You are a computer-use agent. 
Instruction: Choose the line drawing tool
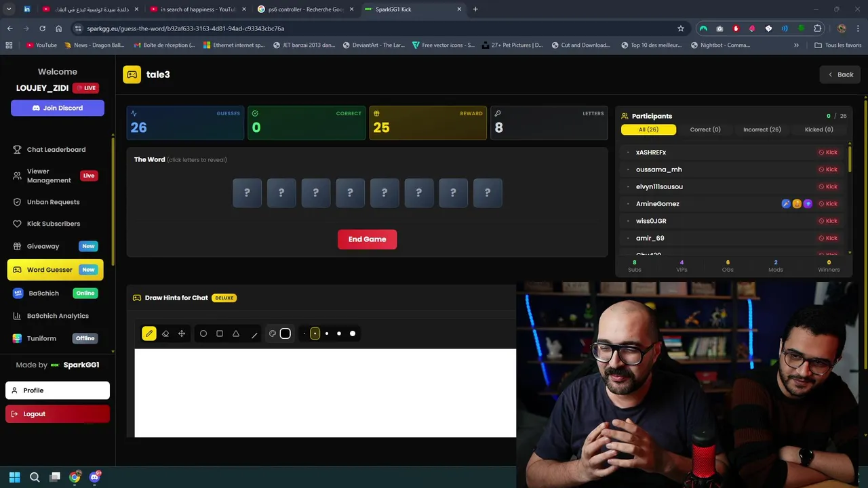(254, 333)
